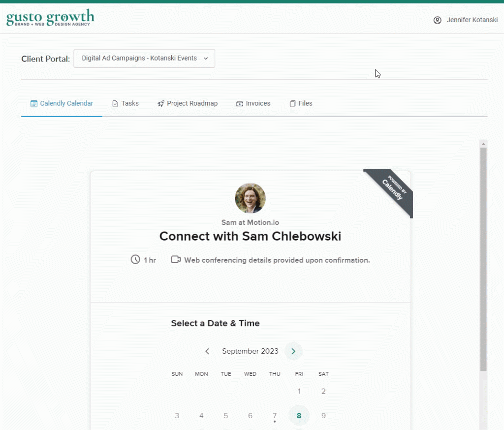
Task: Click the web conferencing details text
Action: 277,260
